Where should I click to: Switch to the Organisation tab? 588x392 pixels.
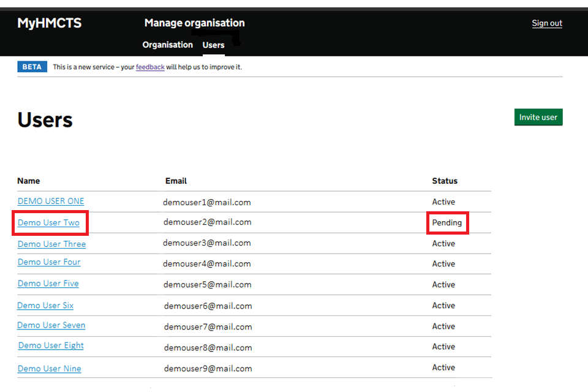click(167, 45)
